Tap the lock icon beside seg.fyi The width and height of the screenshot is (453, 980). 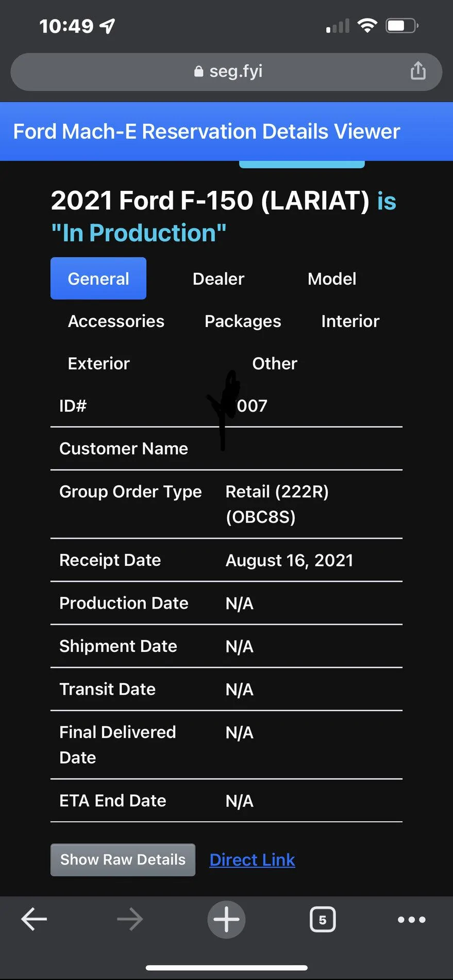tap(198, 72)
